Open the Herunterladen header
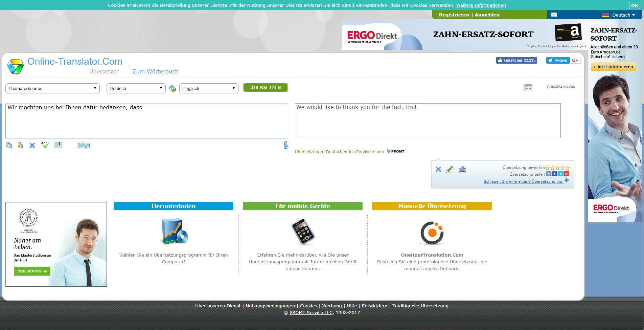 point(174,206)
